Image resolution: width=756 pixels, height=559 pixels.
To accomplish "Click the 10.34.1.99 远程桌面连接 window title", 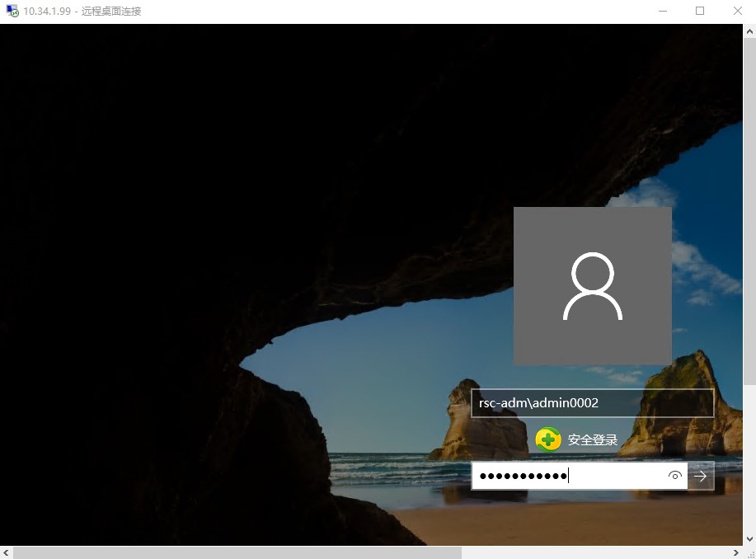I will [82, 12].
